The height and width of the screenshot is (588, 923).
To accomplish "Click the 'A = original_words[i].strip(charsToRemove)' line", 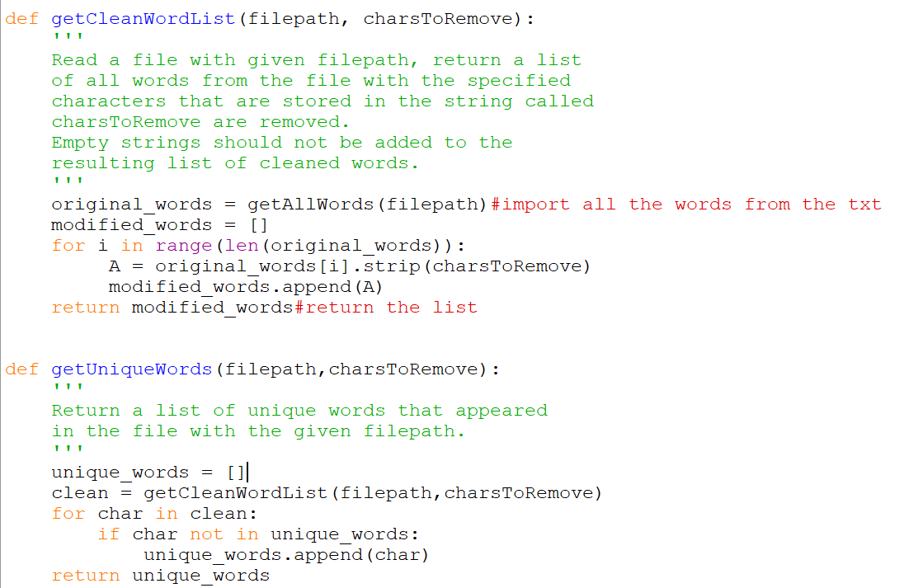I will (x=350, y=266).
